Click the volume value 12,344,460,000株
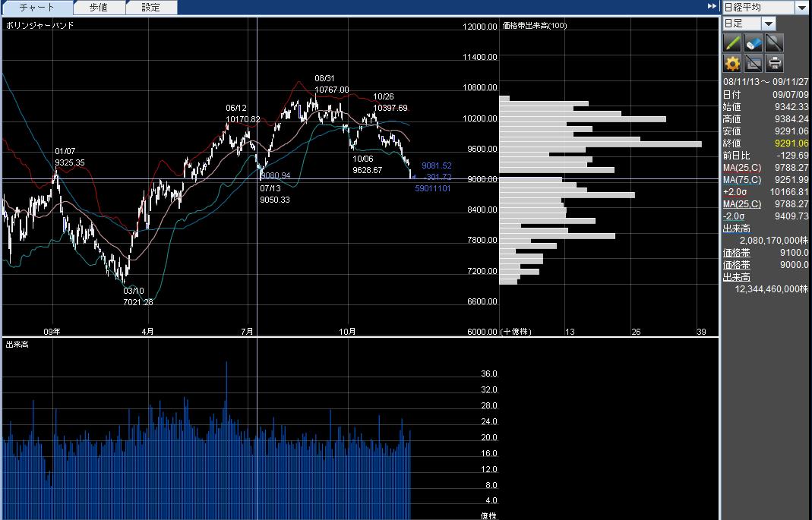 coord(772,288)
